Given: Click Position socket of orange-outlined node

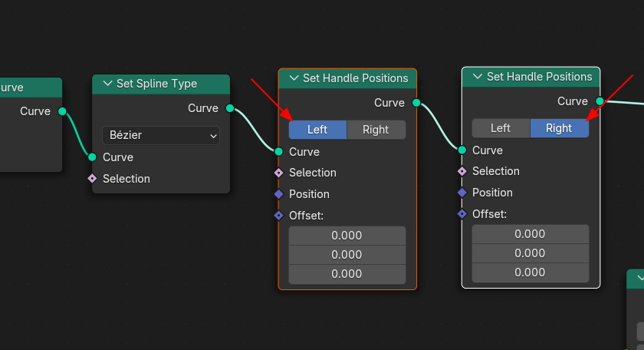Looking at the screenshot, I should (x=279, y=194).
